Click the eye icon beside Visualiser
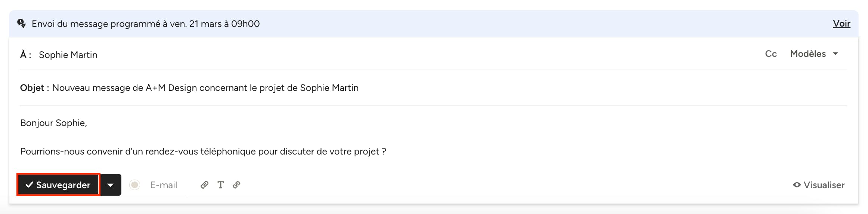This screenshot has height=214, width=868. (x=797, y=185)
